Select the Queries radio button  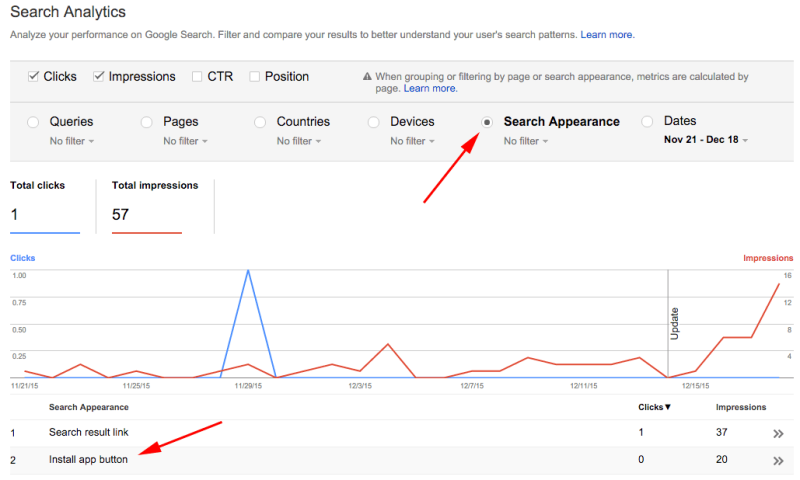[31, 122]
